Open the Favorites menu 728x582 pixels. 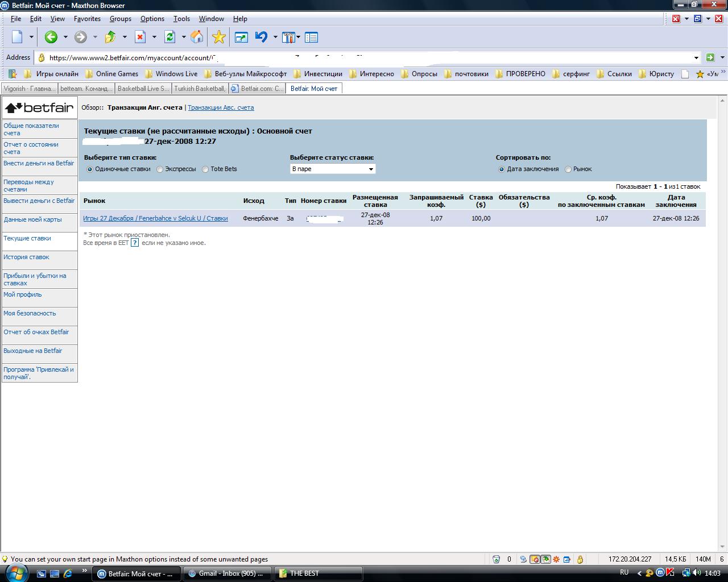point(87,19)
